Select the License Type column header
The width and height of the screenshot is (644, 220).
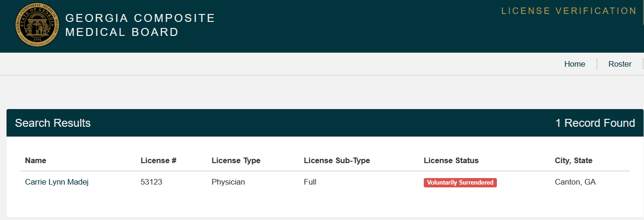click(236, 161)
